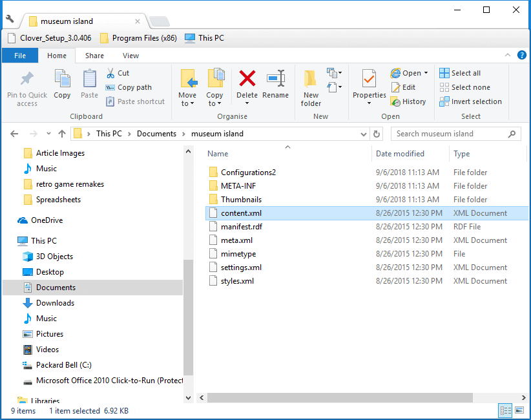Click Documents in the address bar
Image resolution: width=531 pixels, height=420 pixels.
click(156, 134)
